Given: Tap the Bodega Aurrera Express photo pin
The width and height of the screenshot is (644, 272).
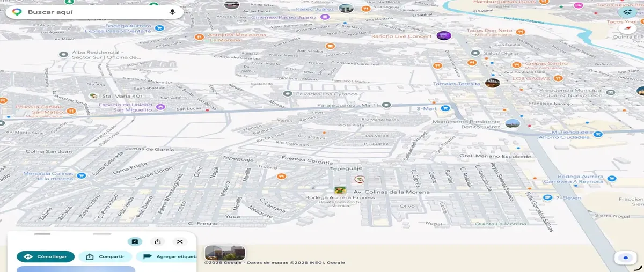Looking at the screenshot, I should coord(340,190).
